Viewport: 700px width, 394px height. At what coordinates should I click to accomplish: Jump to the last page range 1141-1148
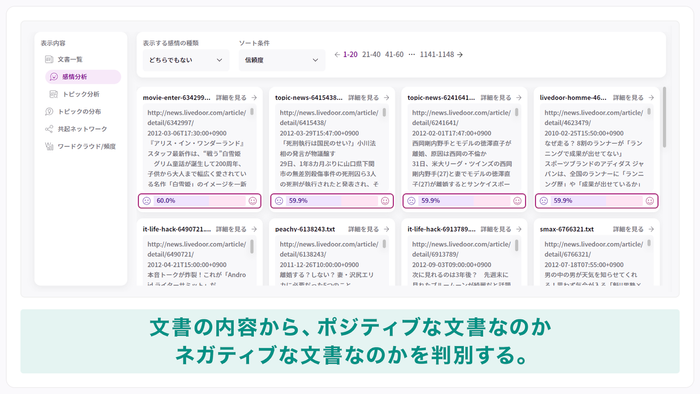(437, 54)
